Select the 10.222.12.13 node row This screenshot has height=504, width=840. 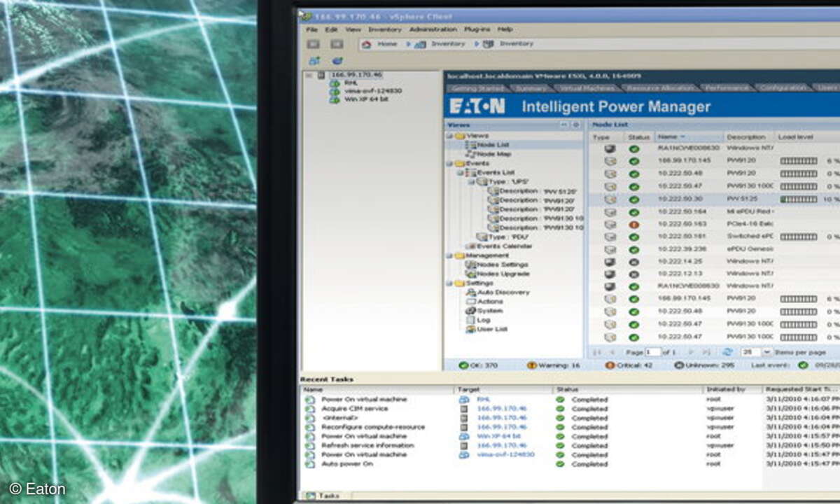713,273
